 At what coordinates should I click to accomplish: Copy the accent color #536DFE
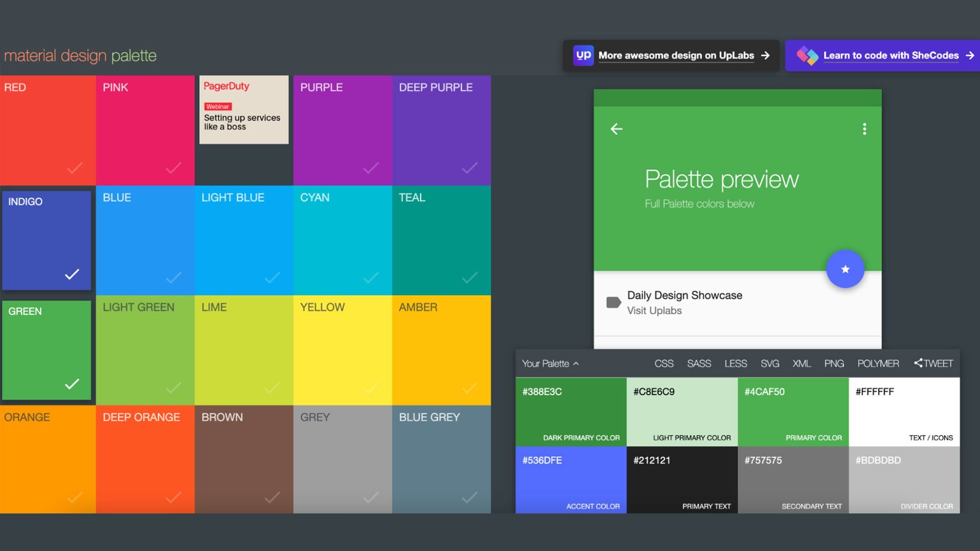571,480
